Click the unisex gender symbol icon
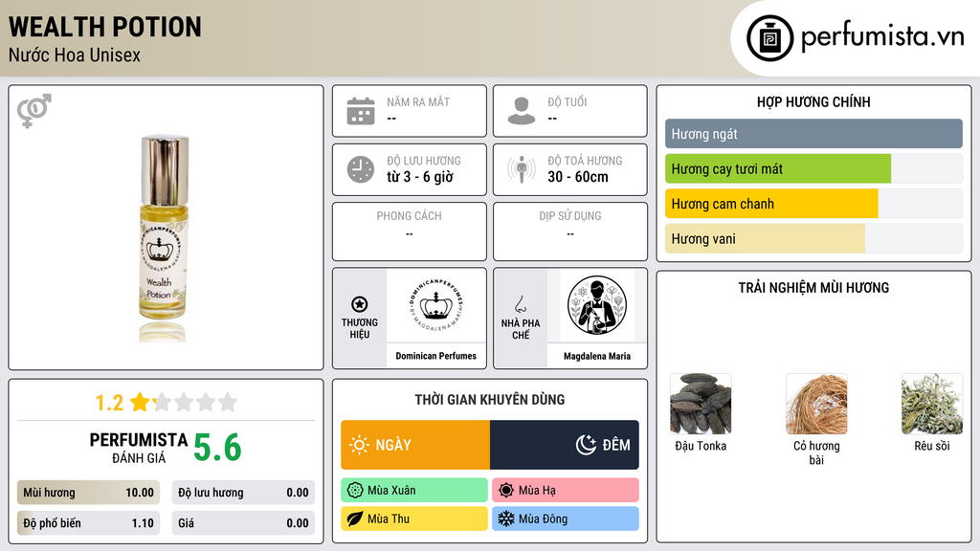 pyautogui.click(x=34, y=111)
